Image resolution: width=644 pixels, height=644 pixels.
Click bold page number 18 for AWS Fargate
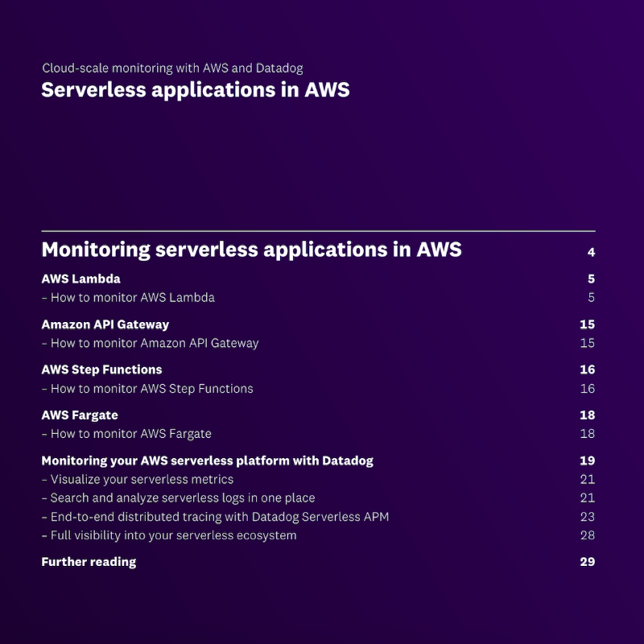click(x=588, y=415)
